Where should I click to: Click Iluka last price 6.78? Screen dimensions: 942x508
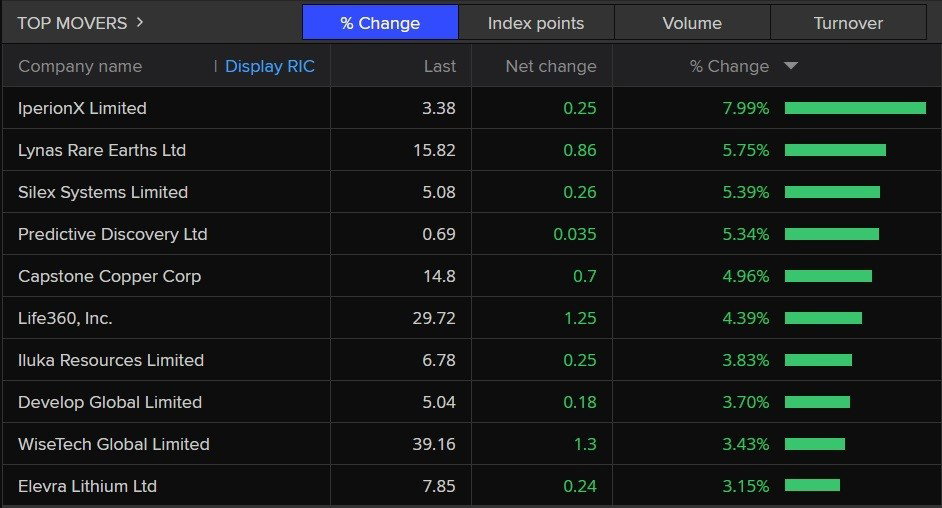(439, 360)
